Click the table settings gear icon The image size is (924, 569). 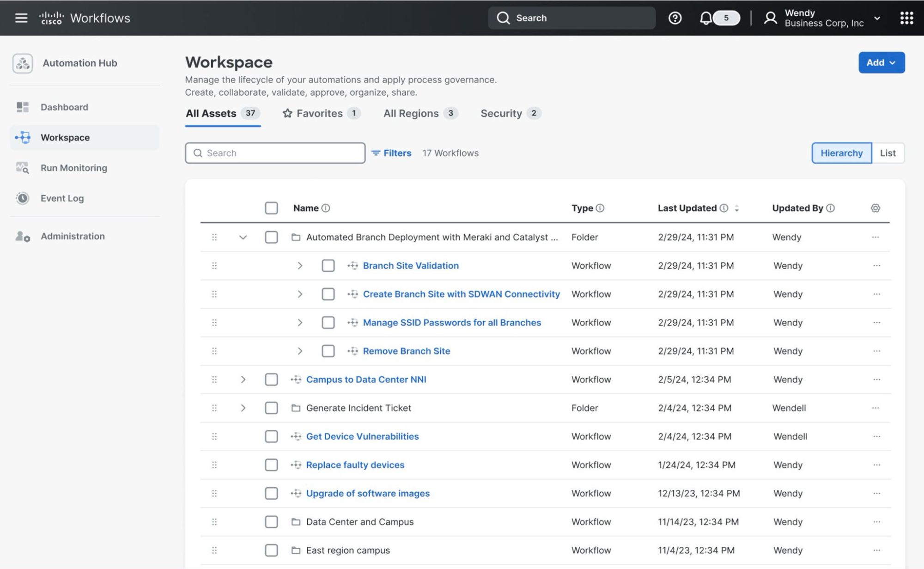pos(875,208)
